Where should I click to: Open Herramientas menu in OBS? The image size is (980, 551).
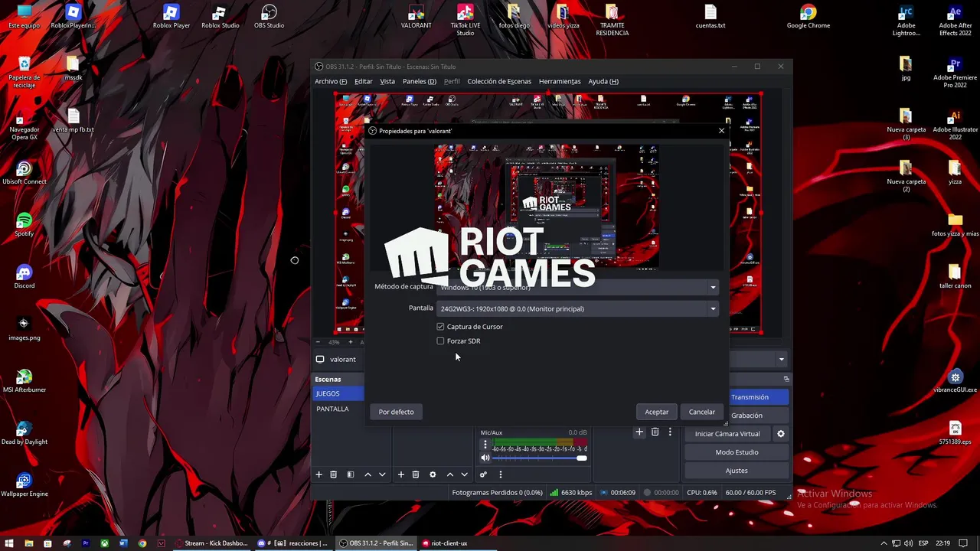(x=560, y=81)
